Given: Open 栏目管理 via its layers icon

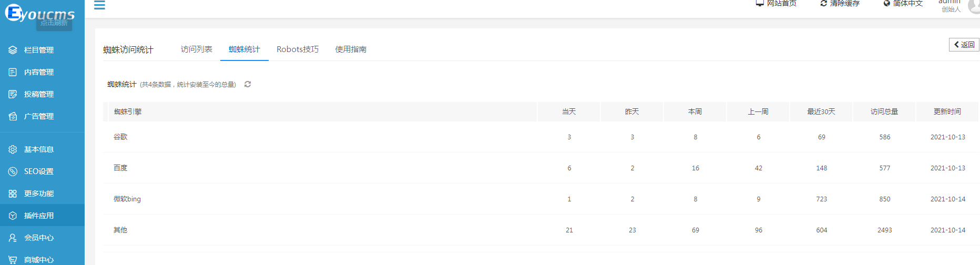Looking at the screenshot, I should (x=13, y=50).
